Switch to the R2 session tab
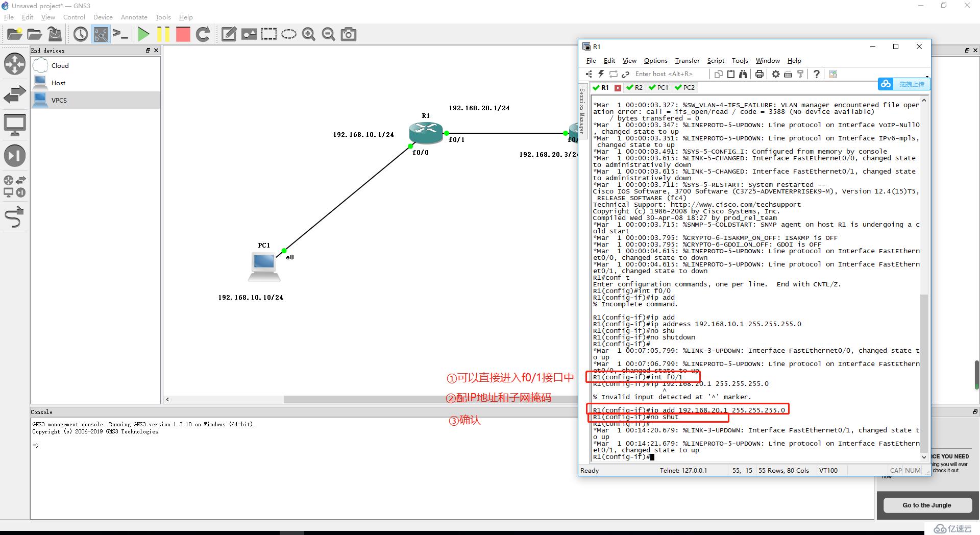Viewport: 980px width, 535px height. [634, 87]
